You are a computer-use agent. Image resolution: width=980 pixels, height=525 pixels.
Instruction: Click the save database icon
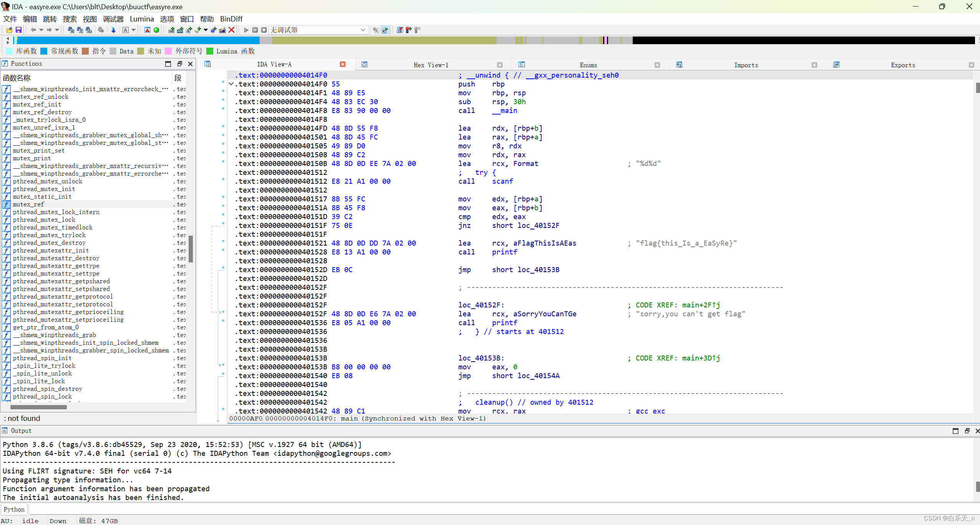(18, 30)
